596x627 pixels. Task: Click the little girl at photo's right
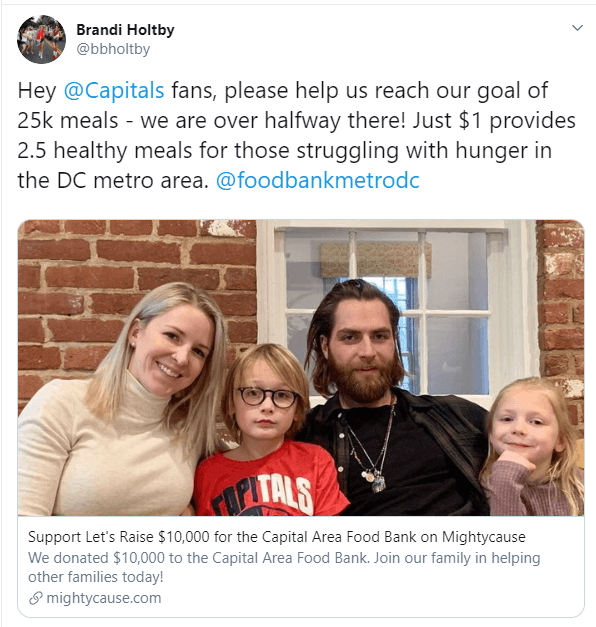(532, 448)
